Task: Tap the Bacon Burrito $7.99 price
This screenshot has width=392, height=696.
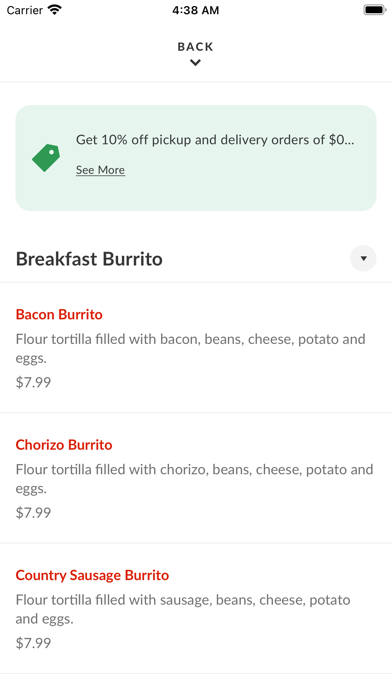Action: point(33,382)
